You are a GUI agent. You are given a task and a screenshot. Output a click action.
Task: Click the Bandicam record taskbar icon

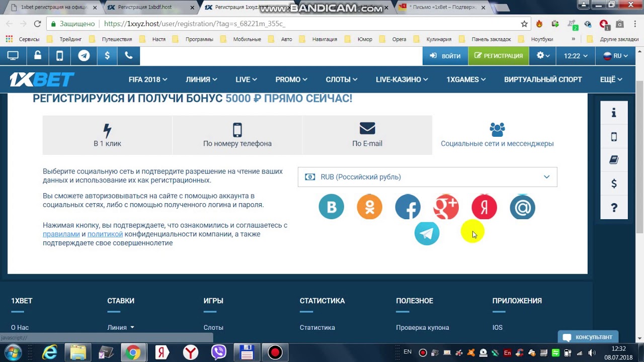tap(275, 352)
